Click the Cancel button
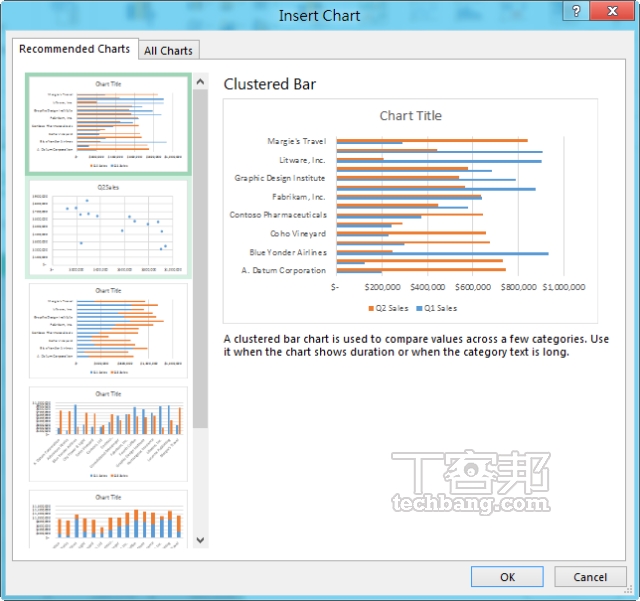The image size is (640, 601). point(590,577)
